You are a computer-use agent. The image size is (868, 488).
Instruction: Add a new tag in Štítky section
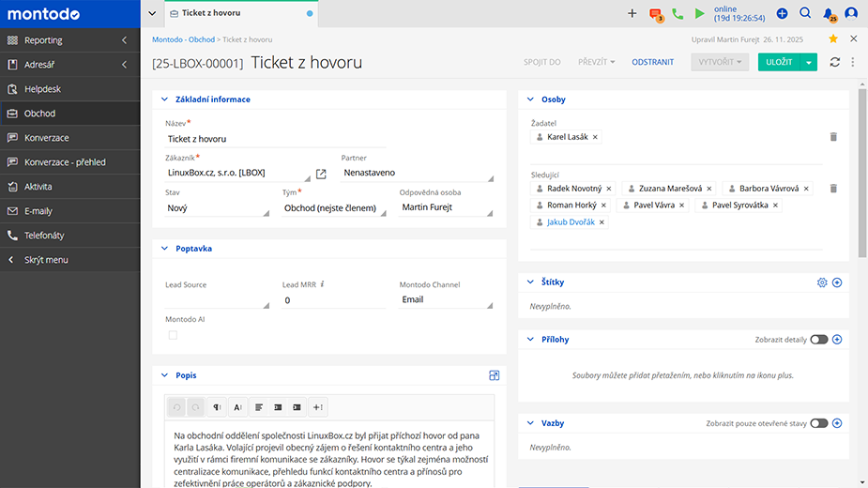click(x=837, y=282)
